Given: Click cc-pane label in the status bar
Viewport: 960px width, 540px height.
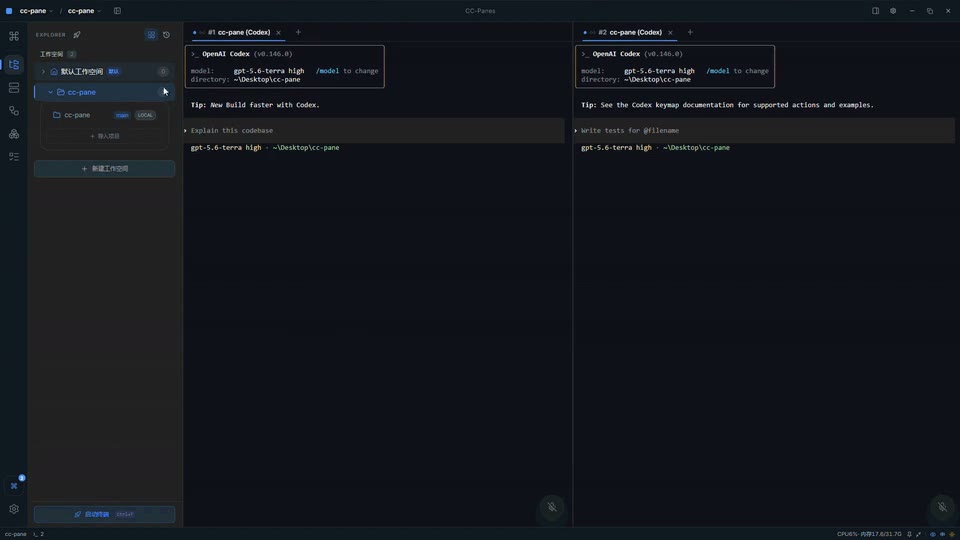Looking at the screenshot, I should pos(15,534).
